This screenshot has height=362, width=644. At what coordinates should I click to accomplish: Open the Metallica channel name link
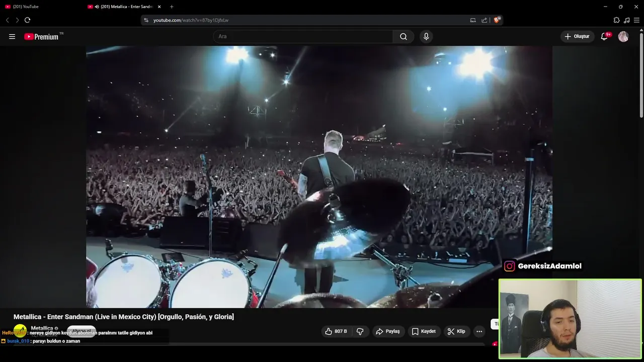(42, 328)
